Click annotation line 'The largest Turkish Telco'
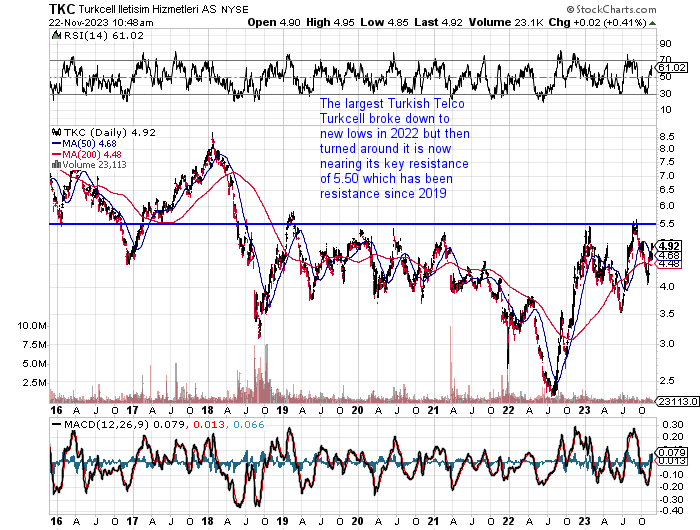This screenshot has height=530, width=700. pyautogui.click(x=392, y=104)
